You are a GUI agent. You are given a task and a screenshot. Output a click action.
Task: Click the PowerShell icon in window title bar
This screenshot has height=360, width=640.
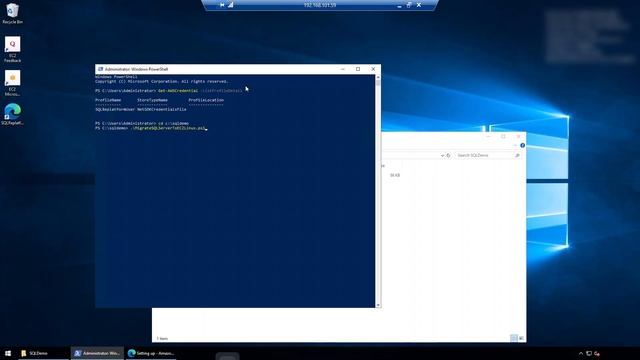point(100,69)
